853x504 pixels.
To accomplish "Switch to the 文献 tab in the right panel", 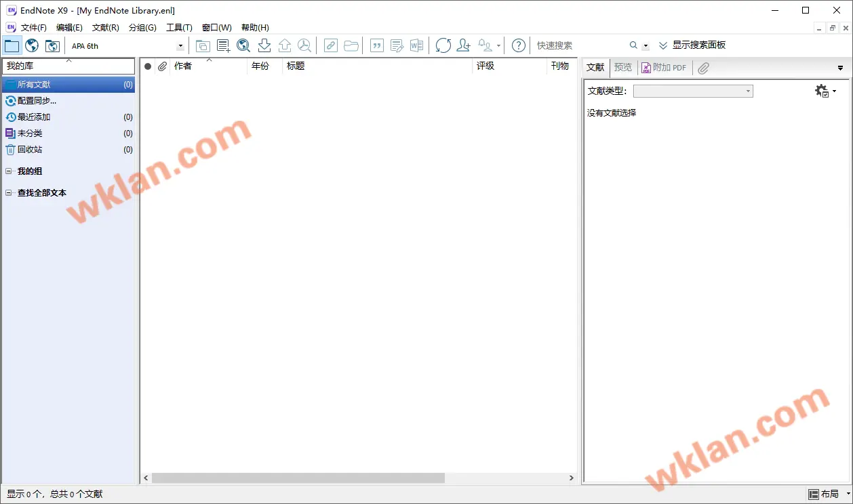I will 595,68.
